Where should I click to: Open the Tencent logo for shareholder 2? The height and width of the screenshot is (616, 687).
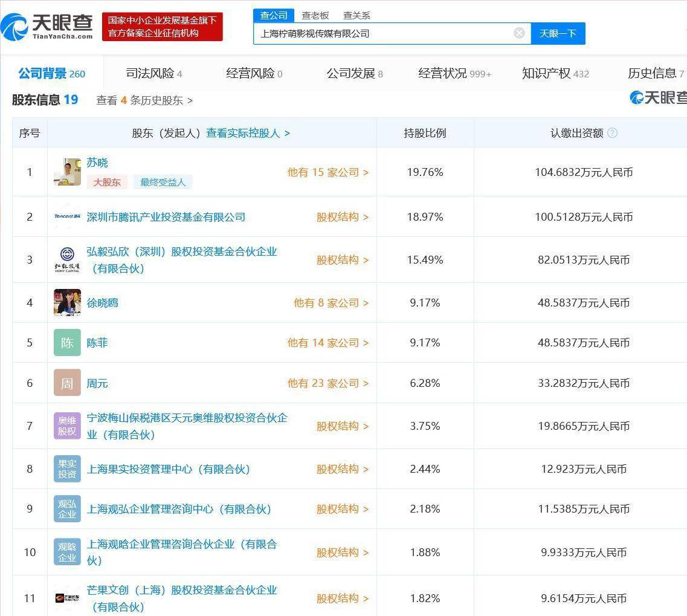(67, 217)
